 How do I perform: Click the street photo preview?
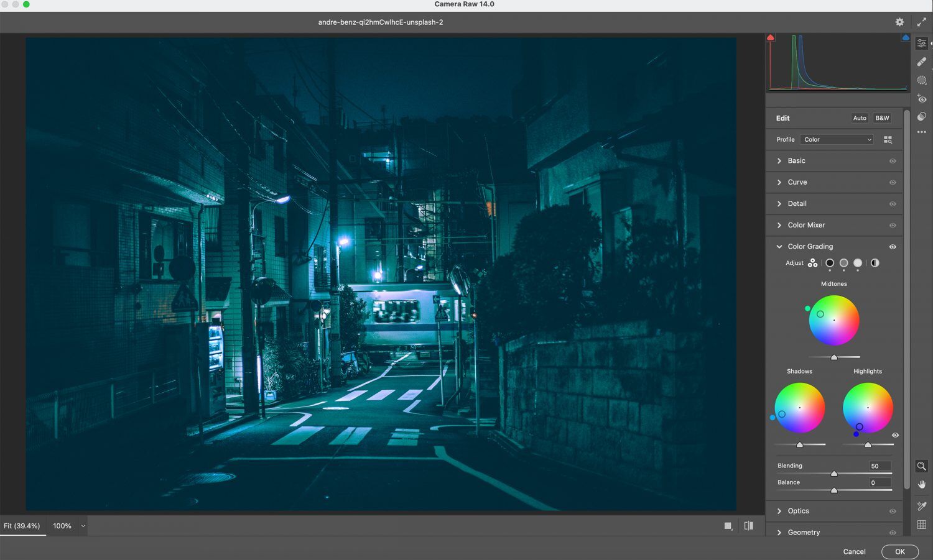pos(381,274)
